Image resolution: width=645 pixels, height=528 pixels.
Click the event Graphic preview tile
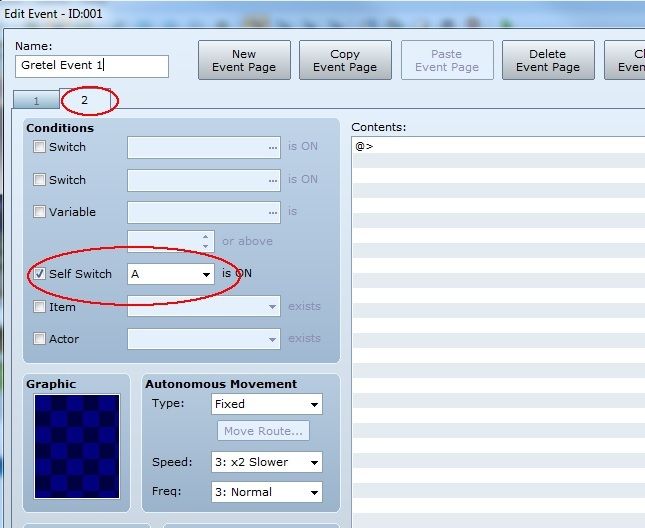tap(77, 445)
